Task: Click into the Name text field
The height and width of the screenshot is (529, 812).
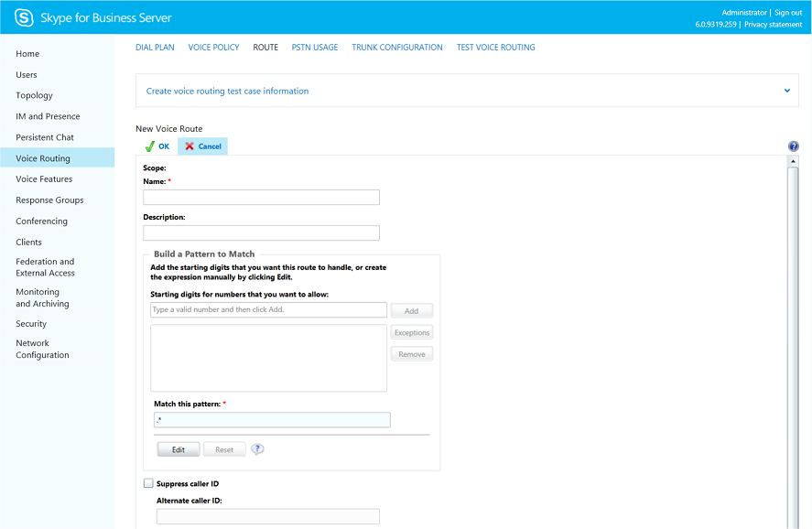Action: pyautogui.click(x=261, y=198)
